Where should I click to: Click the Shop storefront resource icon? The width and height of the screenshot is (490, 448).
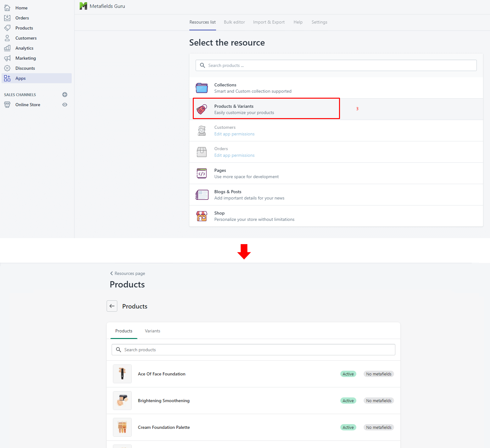click(x=202, y=216)
